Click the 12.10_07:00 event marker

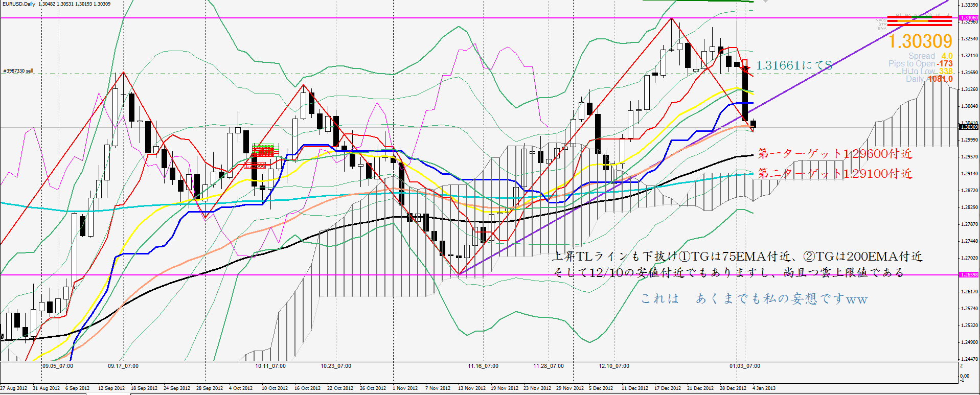614,366
